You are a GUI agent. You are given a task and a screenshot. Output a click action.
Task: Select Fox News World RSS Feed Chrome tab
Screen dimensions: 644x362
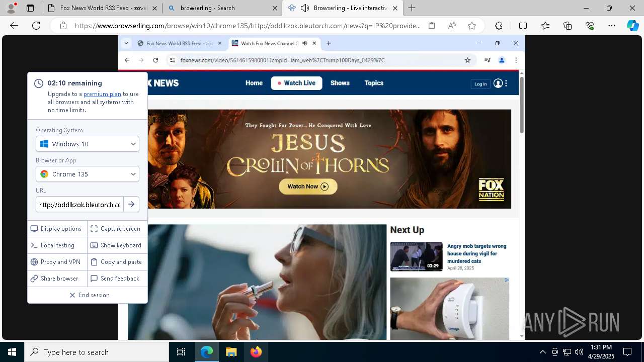click(x=180, y=43)
